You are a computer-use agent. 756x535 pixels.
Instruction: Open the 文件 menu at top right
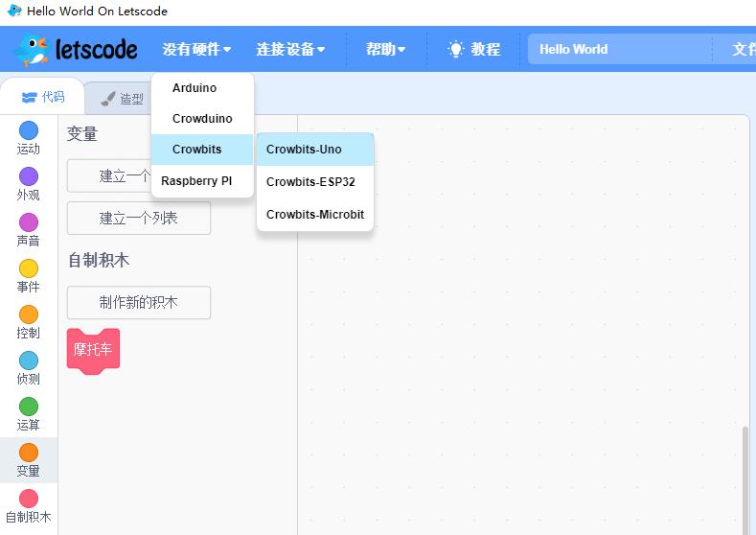pyautogui.click(x=743, y=49)
